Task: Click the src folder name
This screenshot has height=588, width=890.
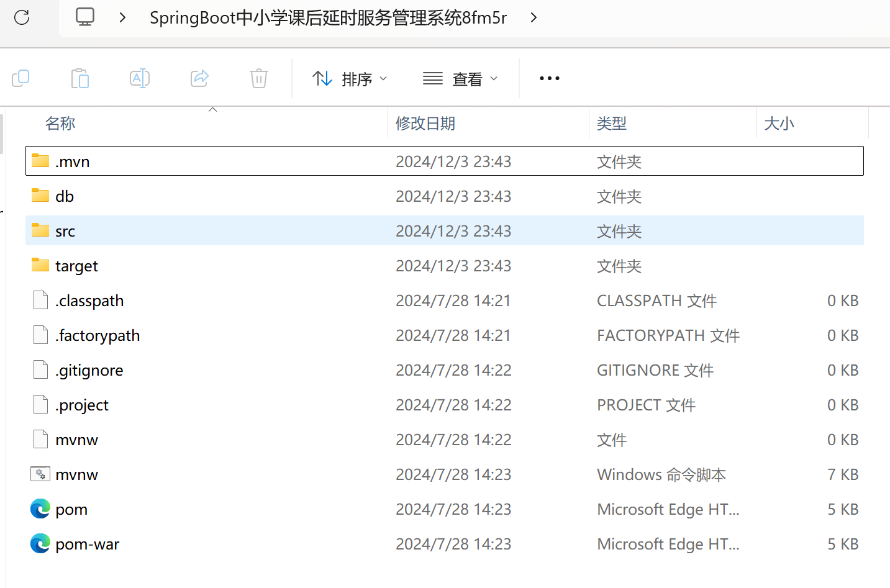Action: [65, 232]
